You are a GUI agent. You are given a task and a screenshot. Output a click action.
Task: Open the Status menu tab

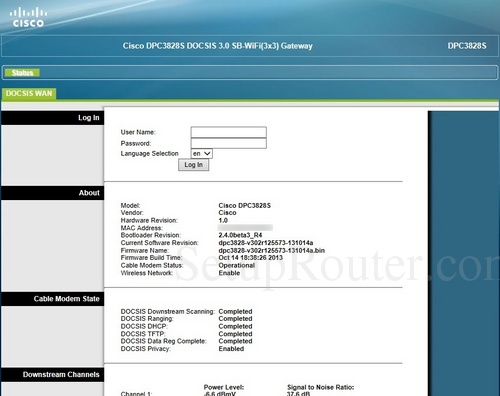tap(22, 73)
